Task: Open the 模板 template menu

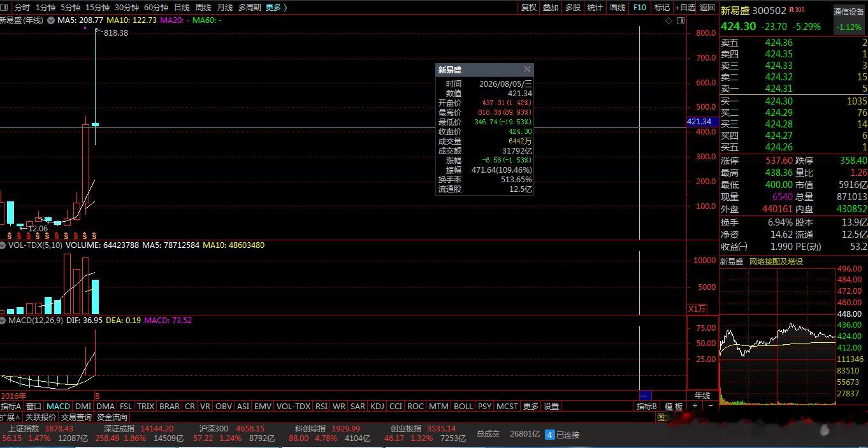Action: point(674,406)
